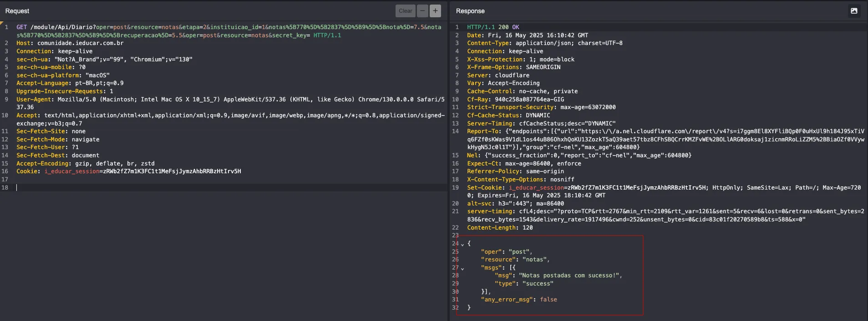The image size is (868, 321).
Task: Click the Sec-Fetch-Mode: navigate header
Action: 58,140
